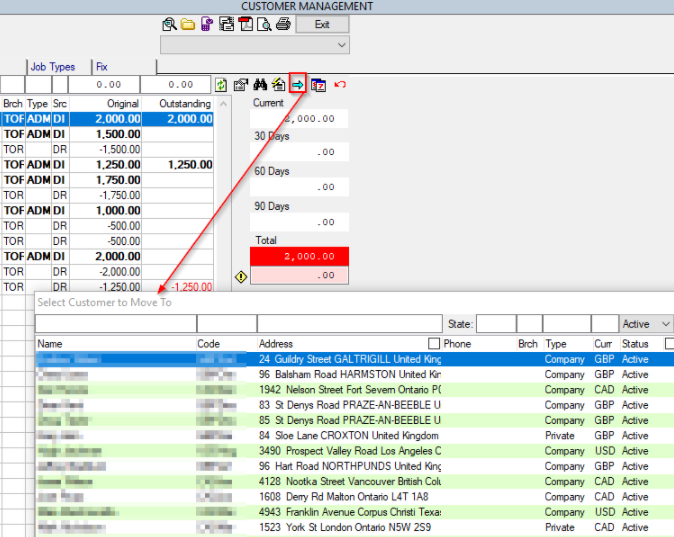The height and width of the screenshot is (537, 674).
Task: Select customer at 1523 York St London
Action: tap(355, 527)
